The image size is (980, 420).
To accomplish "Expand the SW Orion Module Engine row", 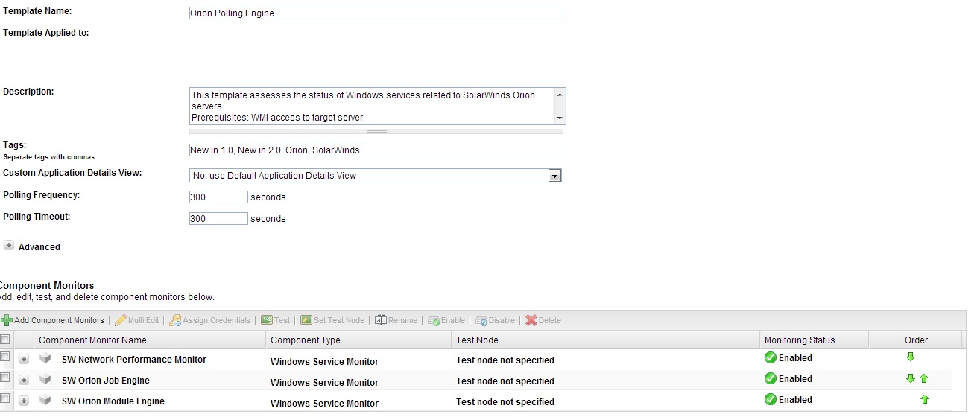I will click(24, 401).
